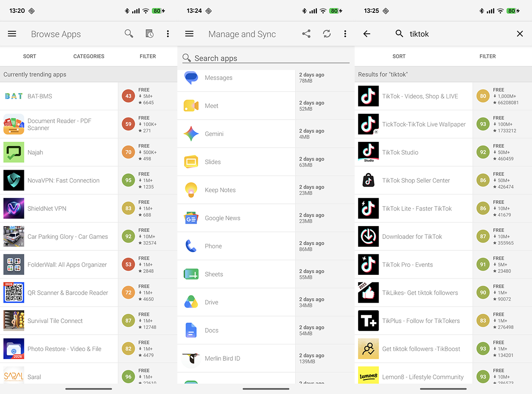Open Downloader for TikTok icon
The height and width of the screenshot is (394, 532).
[368, 237]
